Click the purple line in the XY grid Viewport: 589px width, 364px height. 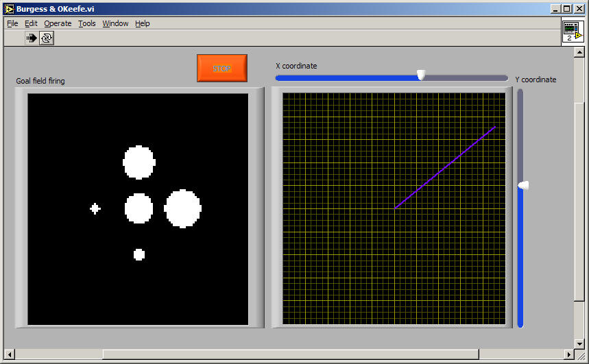[445, 167]
